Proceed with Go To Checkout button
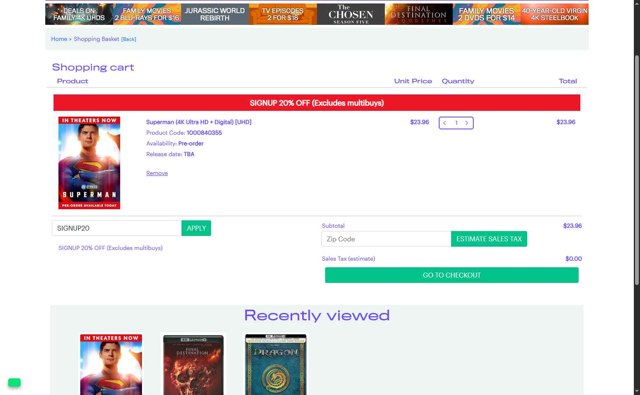Image resolution: width=640 pixels, height=395 pixels. pos(451,275)
